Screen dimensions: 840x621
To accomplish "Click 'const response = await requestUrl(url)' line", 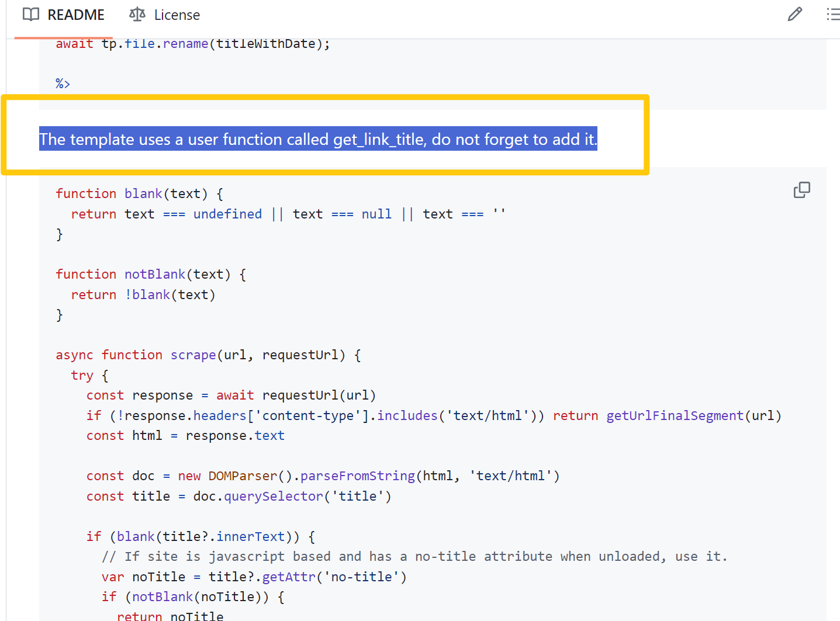I will (231, 395).
